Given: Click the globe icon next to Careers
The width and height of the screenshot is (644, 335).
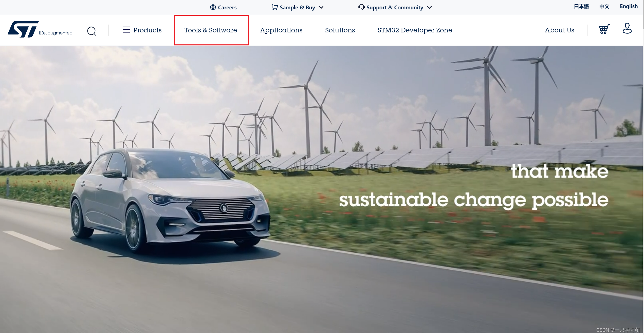Looking at the screenshot, I should click(x=213, y=7).
